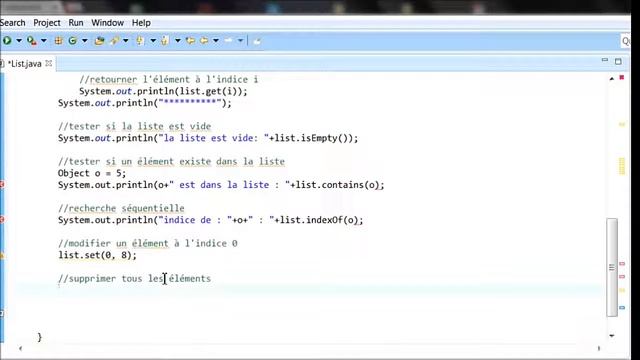Click the scroll down arrow of editor
Screen dimensions: 640x360
click(x=612, y=336)
